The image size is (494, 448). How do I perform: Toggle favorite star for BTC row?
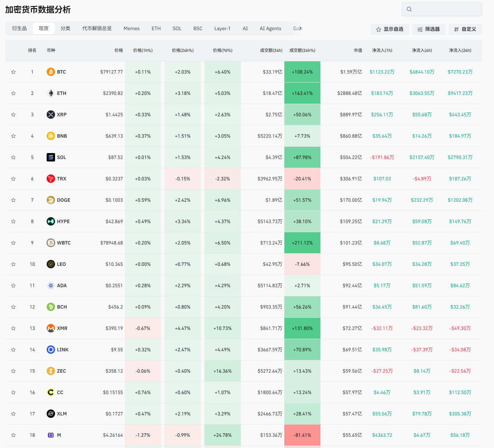pyautogui.click(x=13, y=72)
